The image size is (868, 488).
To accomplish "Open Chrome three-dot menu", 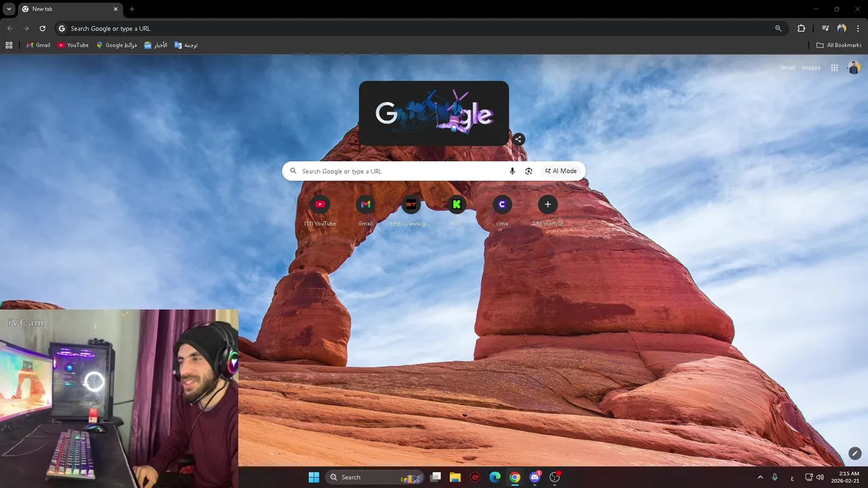I will (x=858, y=28).
